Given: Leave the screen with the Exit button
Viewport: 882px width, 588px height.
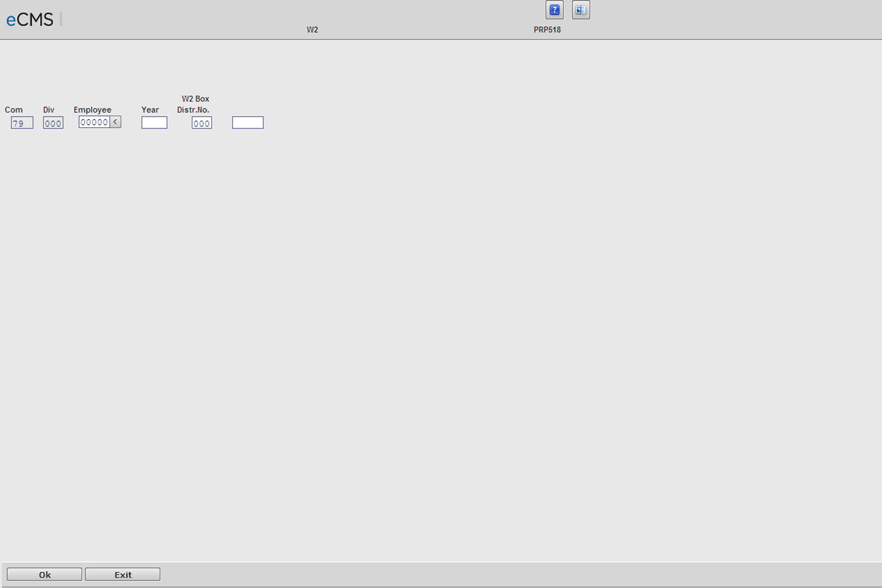Looking at the screenshot, I should coord(123,574).
